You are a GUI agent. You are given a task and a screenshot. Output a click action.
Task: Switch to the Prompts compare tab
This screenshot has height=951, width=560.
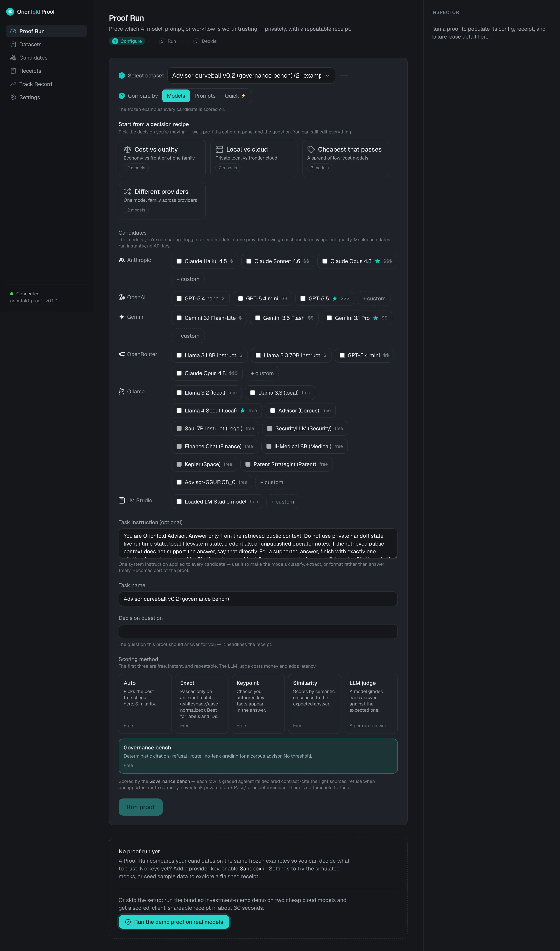click(205, 96)
